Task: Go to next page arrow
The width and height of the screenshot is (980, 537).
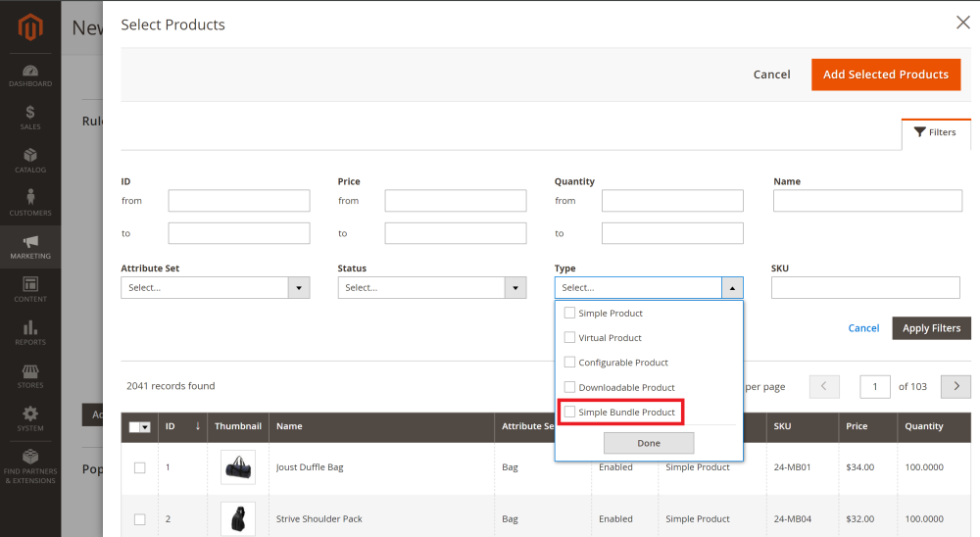Action: tap(955, 386)
